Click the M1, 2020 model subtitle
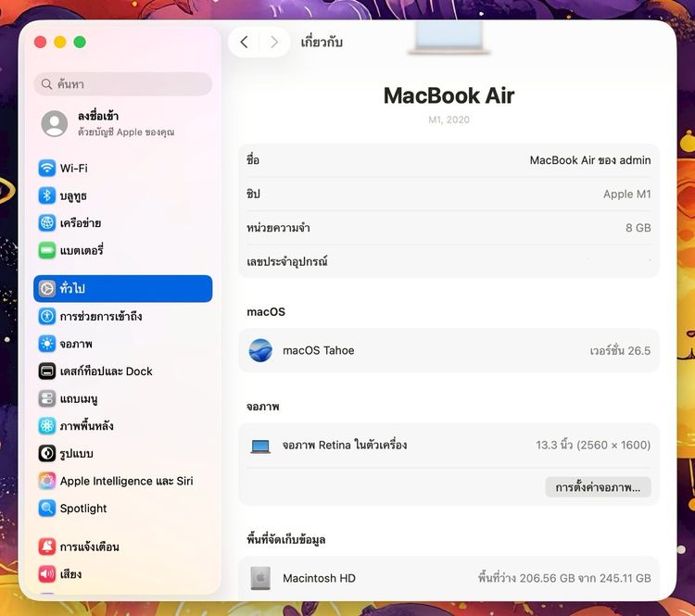The height and width of the screenshot is (616, 695). click(449, 119)
